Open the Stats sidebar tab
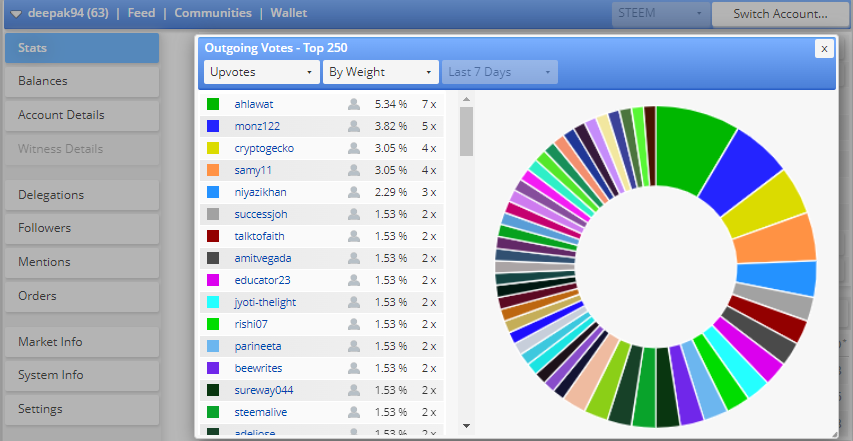Screen dimensions: 853x441 [x=82, y=48]
